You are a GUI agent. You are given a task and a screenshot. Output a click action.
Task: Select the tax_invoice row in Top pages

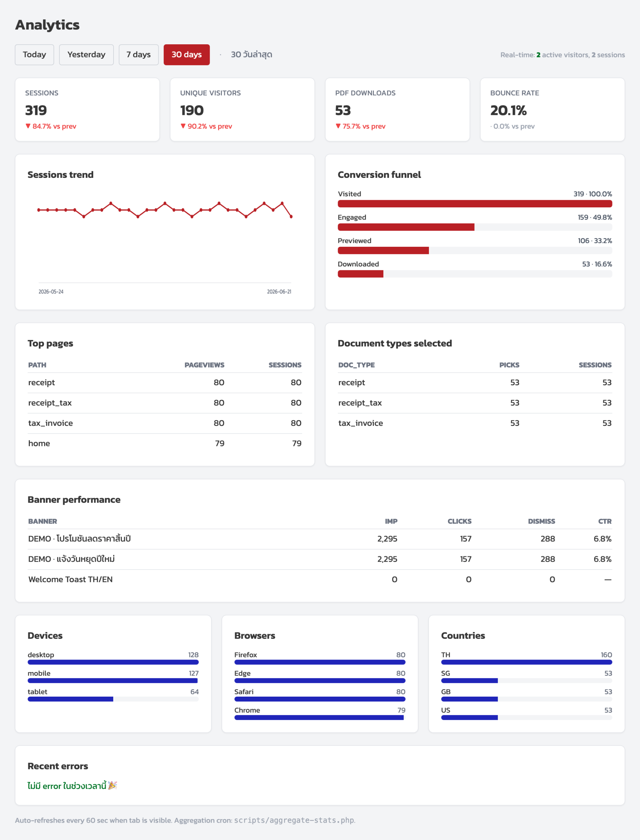[164, 423]
